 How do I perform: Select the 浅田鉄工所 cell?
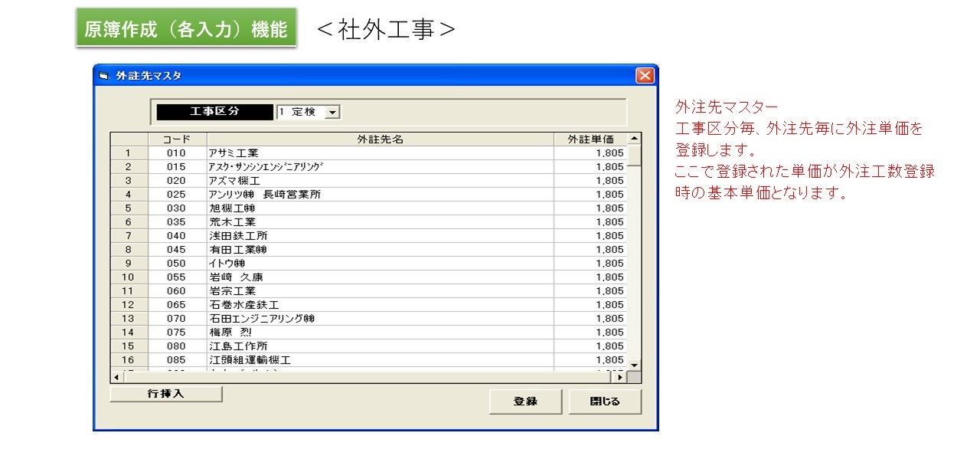click(x=381, y=236)
